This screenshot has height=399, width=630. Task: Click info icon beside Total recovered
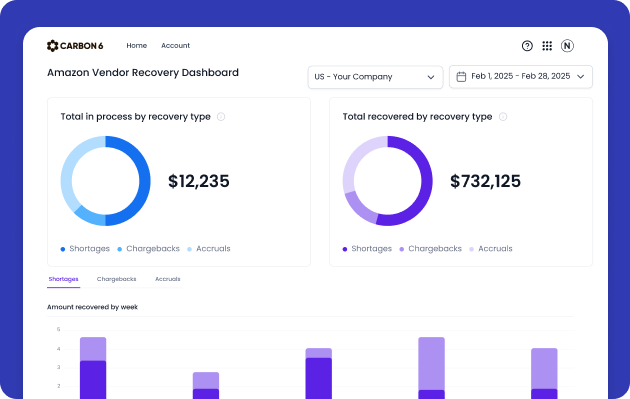coord(503,117)
